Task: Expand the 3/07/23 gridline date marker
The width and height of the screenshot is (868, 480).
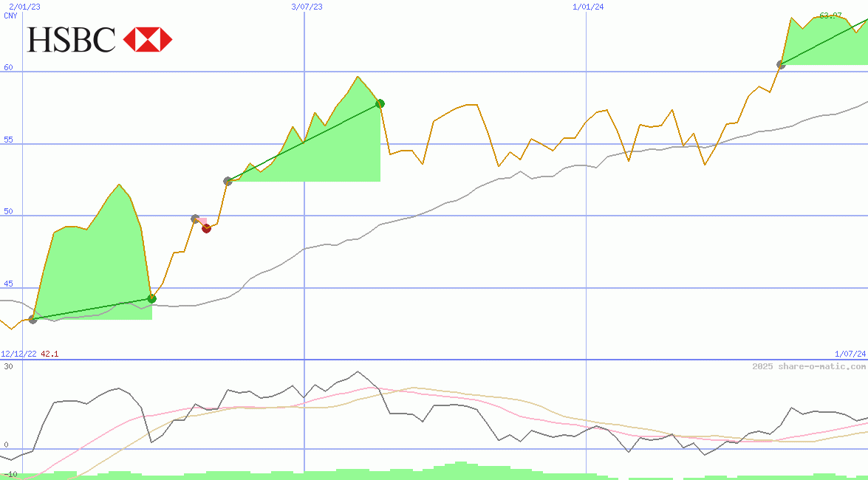Action: (307, 6)
